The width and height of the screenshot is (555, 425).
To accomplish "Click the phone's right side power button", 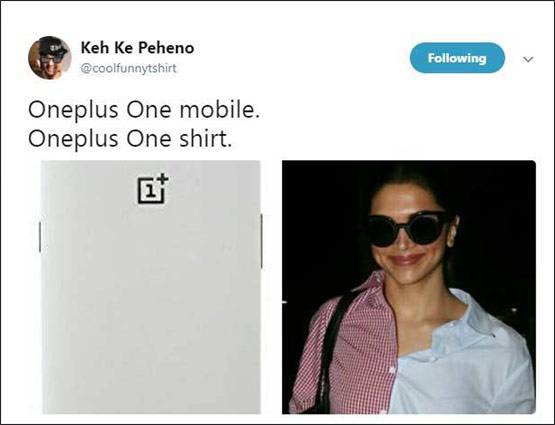I will 262,241.
